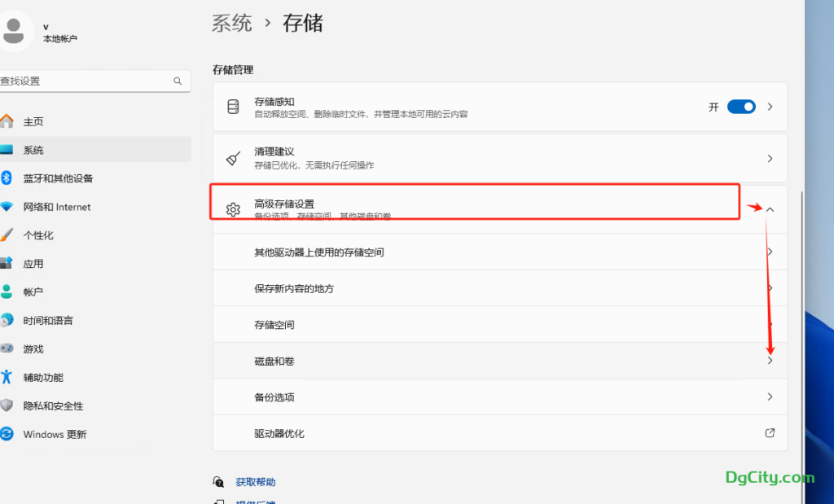Click the Get help (获取帮助) link
The height and width of the screenshot is (504, 834).
point(256,482)
